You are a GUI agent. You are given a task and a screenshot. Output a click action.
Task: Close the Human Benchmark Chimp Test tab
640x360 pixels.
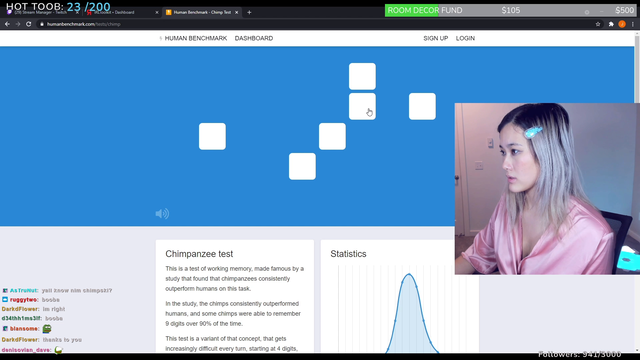click(236, 12)
